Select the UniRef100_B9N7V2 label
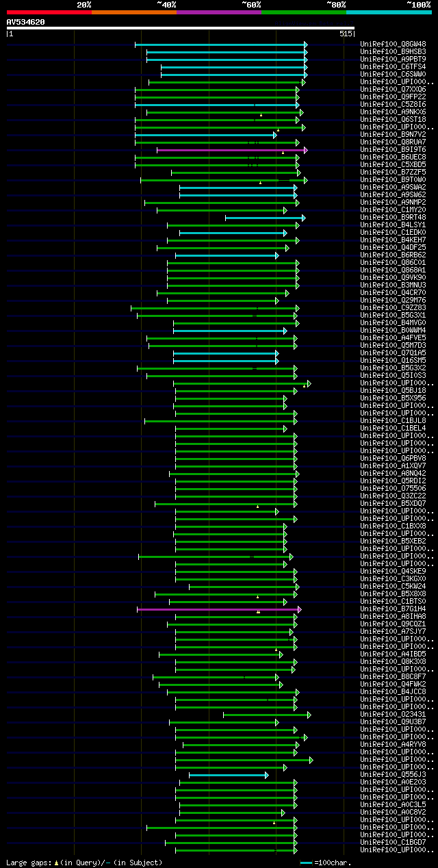The width and height of the screenshot is (438, 868). 394,134
